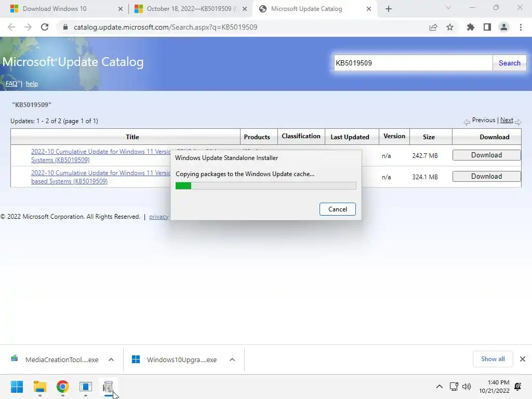The height and width of the screenshot is (399, 532).
Task: Open clock showing 1:40 PM
Action: (x=494, y=387)
